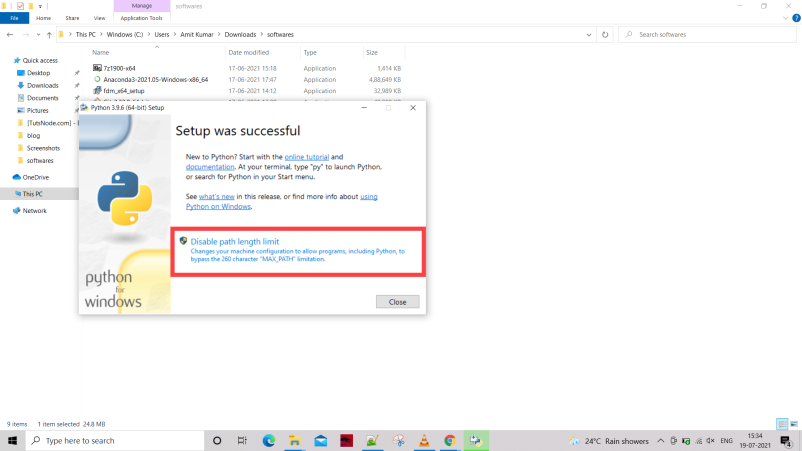The width and height of the screenshot is (802, 451).
Task: Go back using the Explorer back arrow
Action: pyautogui.click(x=10, y=35)
